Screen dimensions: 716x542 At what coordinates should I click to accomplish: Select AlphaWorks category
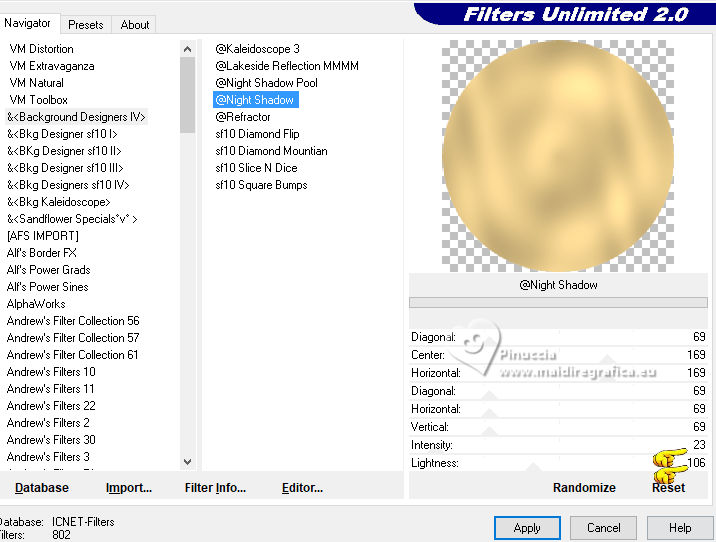[36, 304]
